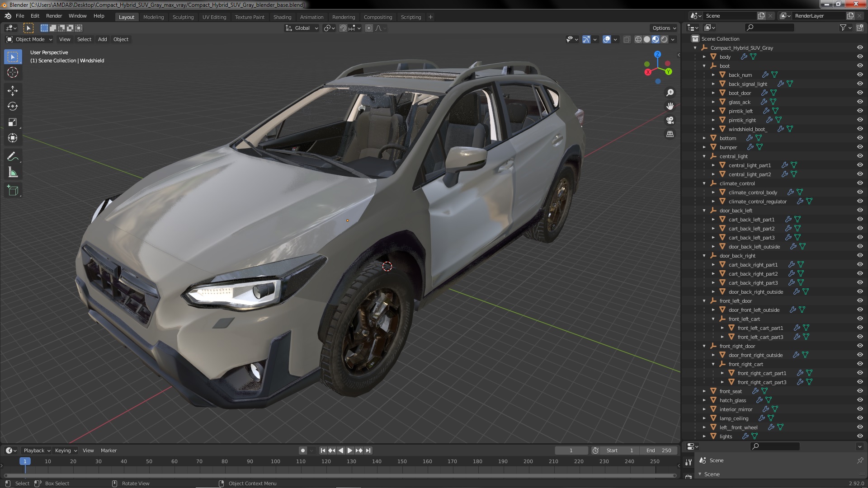The width and height of the screenshot is (868, 488).
Task: Hide the front_seat object
Action: [x=860, y=391]
